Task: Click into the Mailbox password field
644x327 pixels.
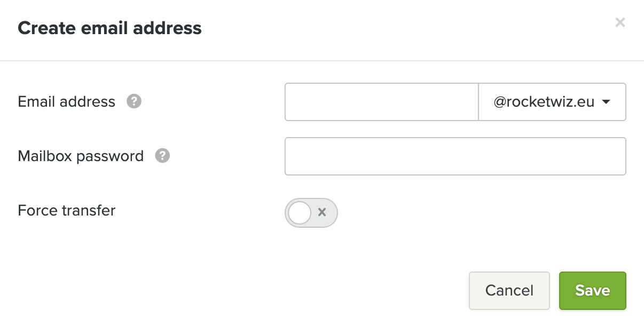Action: 455,156
